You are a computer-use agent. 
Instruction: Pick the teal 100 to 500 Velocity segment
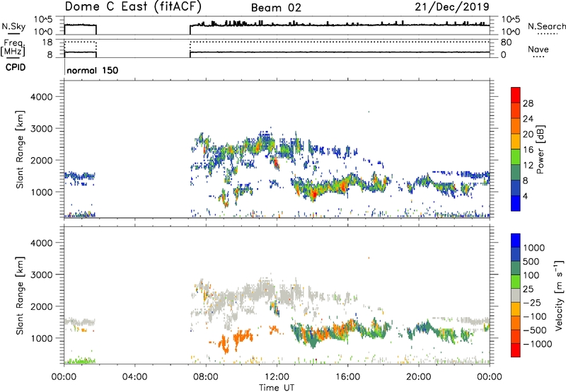(x=516, y=268)
